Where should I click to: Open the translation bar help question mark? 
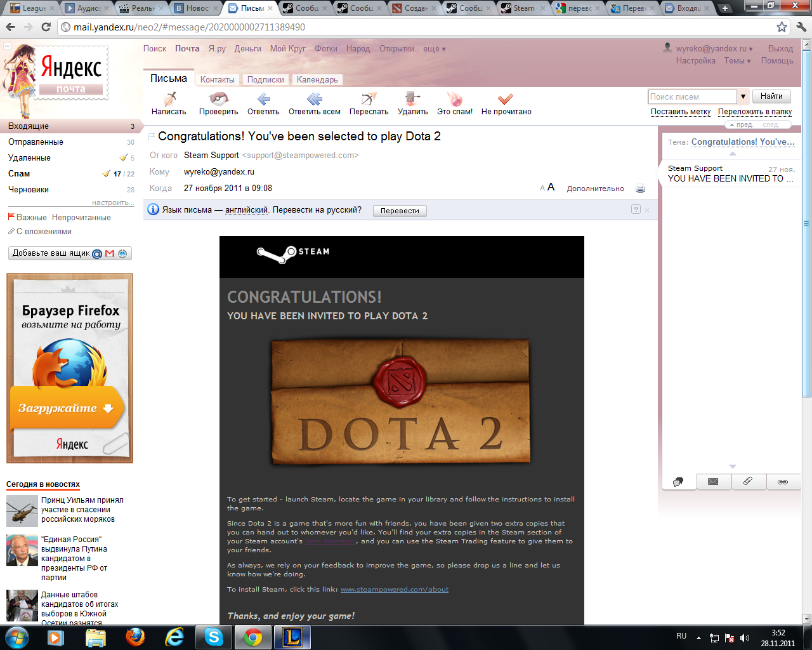coord(636,209)
